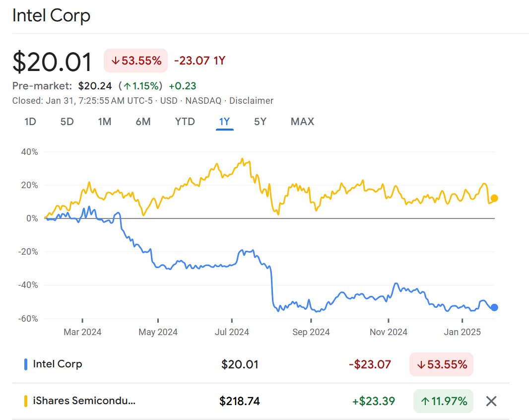This screenshot has width=529, height=420.
Task: Click the red 53.55% change badge at top
Action: 135,61
